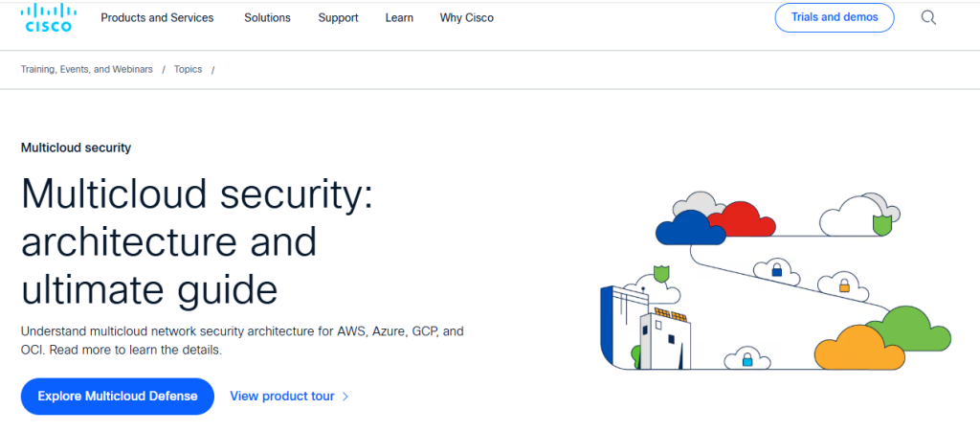Go to Training, Events, and Webinars breadcrumb
Screen dimensions: 980x432
click(x=87, y=70)
